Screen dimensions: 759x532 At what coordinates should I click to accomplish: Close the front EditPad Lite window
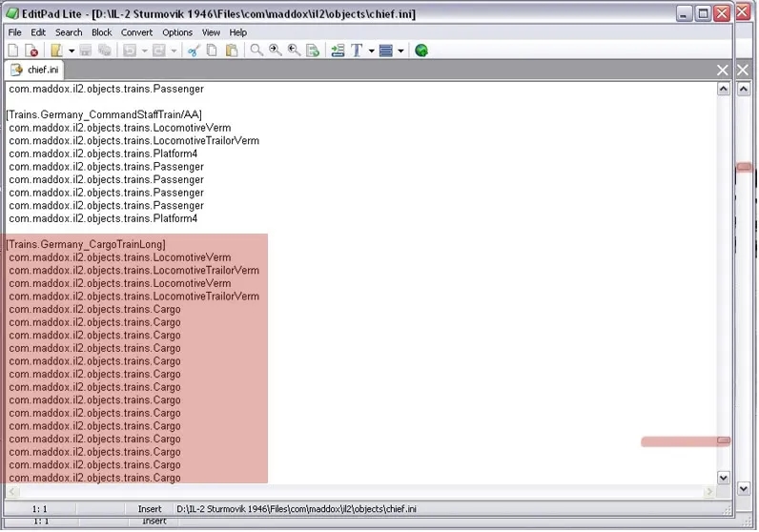click(722, 13)
